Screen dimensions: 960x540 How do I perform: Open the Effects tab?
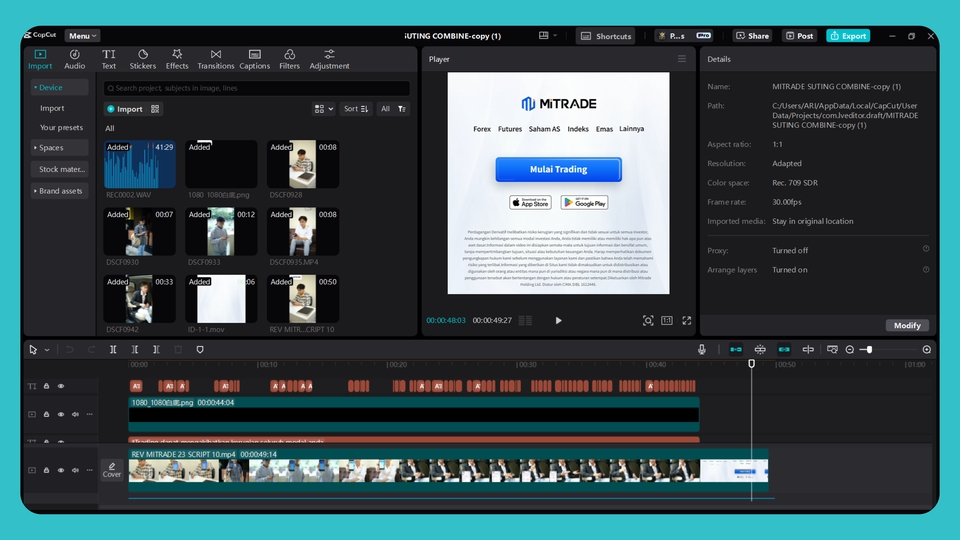click(x=177, y=59)
